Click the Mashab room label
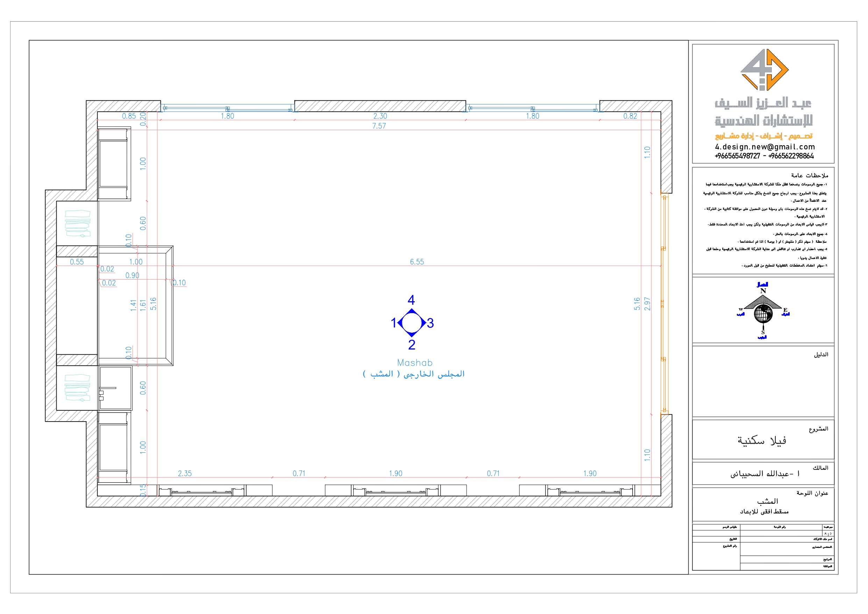 [415, 363]
